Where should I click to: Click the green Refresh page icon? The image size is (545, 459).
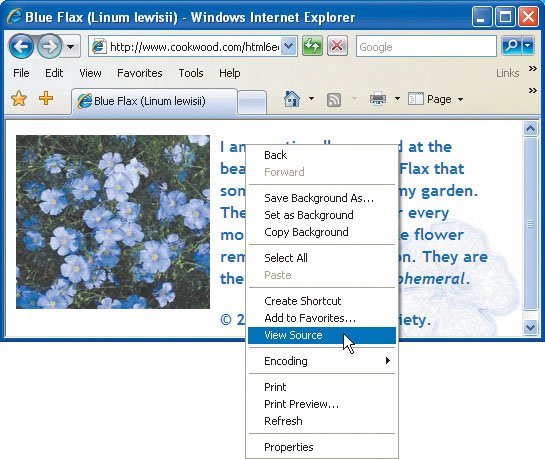[x=312, y=46]
